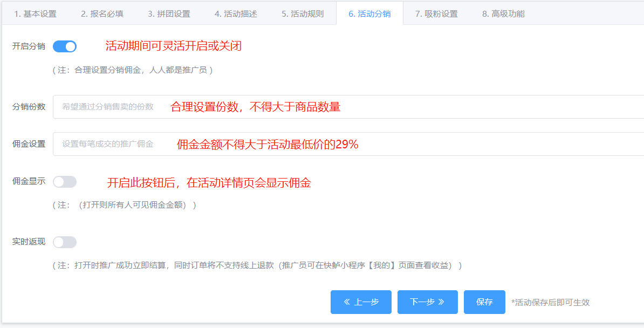Click the 开启分销 field label

click(x=29, y=46)
